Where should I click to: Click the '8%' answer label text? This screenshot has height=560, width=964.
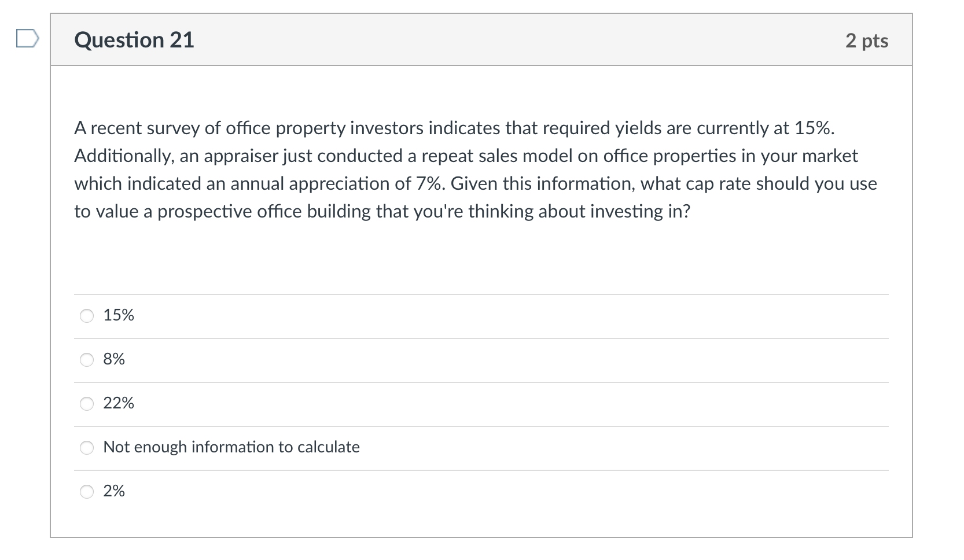(114, 359)
